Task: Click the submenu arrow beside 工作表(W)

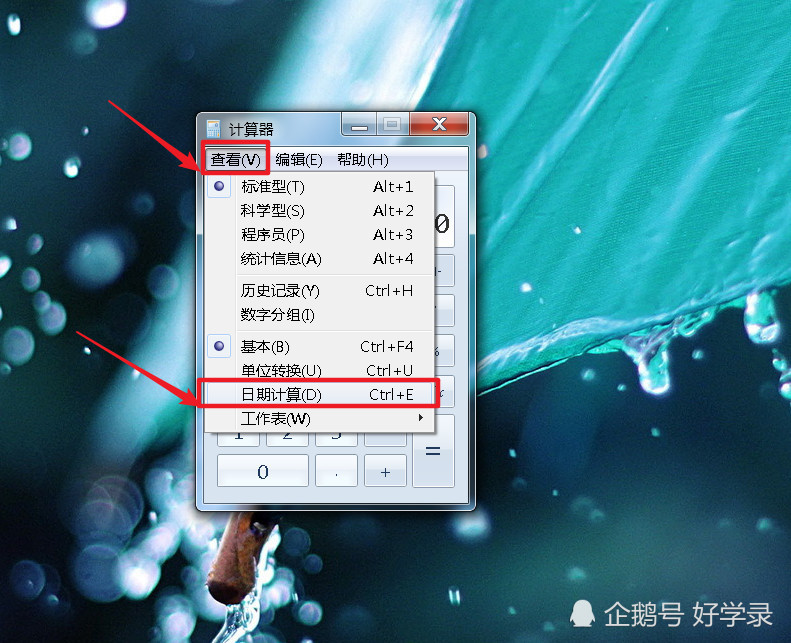Action: 421,418
